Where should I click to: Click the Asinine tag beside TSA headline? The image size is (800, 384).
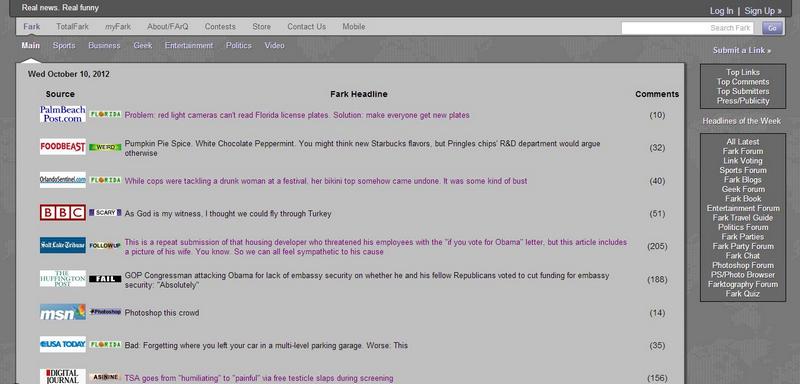(105, 377)
